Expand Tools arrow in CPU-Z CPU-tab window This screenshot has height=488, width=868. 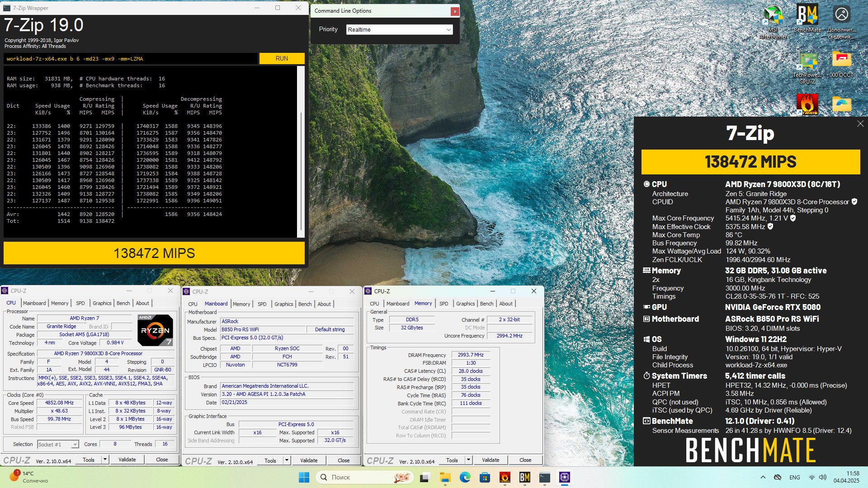coord(105,460)
